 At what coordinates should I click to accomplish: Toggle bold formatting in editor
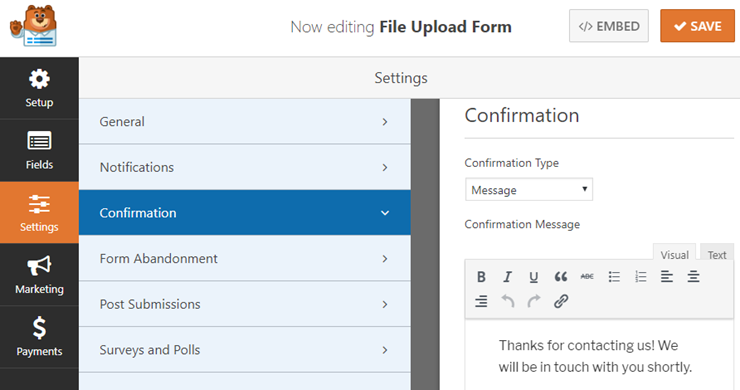pos(481,277)
